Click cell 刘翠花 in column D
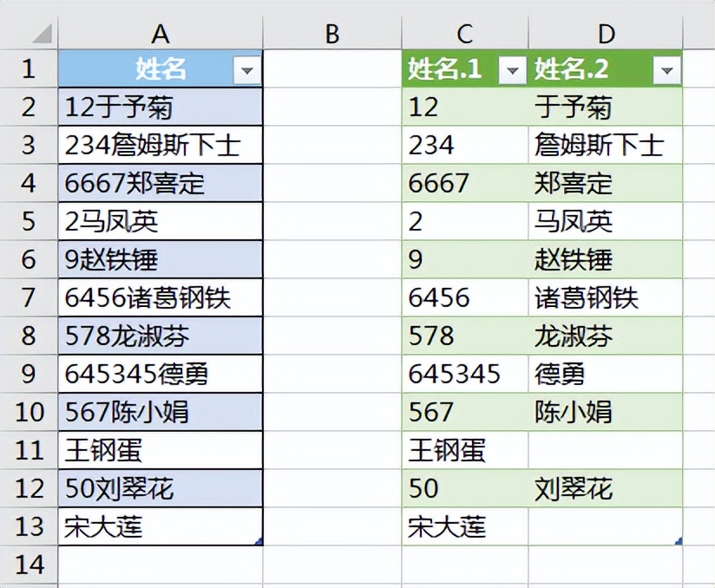Screen dimensions: 715x588 pyautogui.click(x=606, y=488)
